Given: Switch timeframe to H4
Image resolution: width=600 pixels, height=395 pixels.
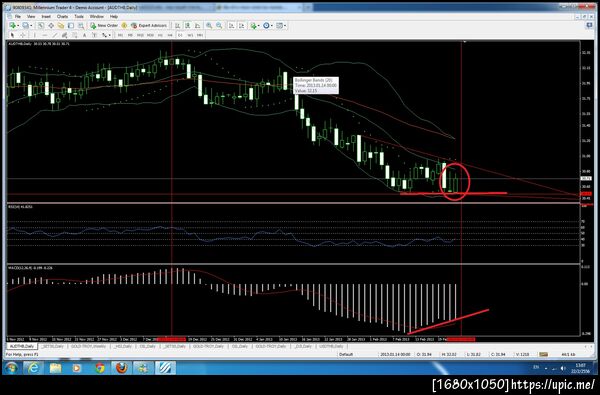Looking at the screenshot, I should point(170,35).
